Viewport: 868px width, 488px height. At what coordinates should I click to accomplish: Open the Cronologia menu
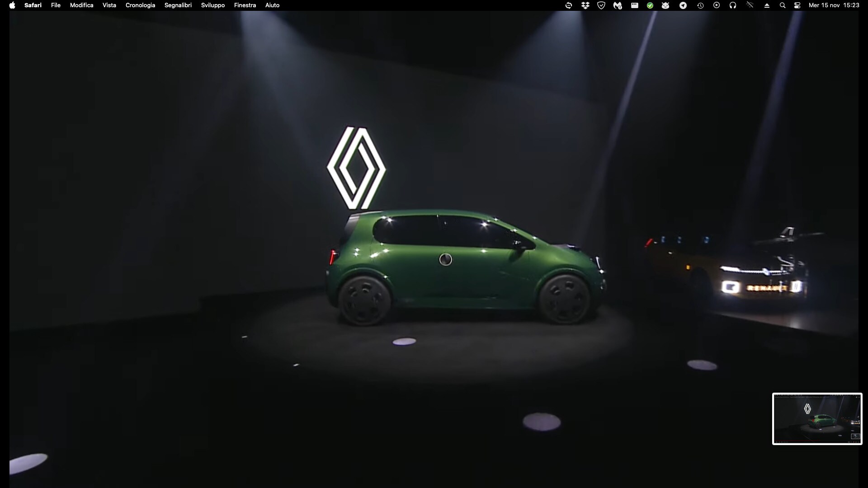[x=140, y=5]
